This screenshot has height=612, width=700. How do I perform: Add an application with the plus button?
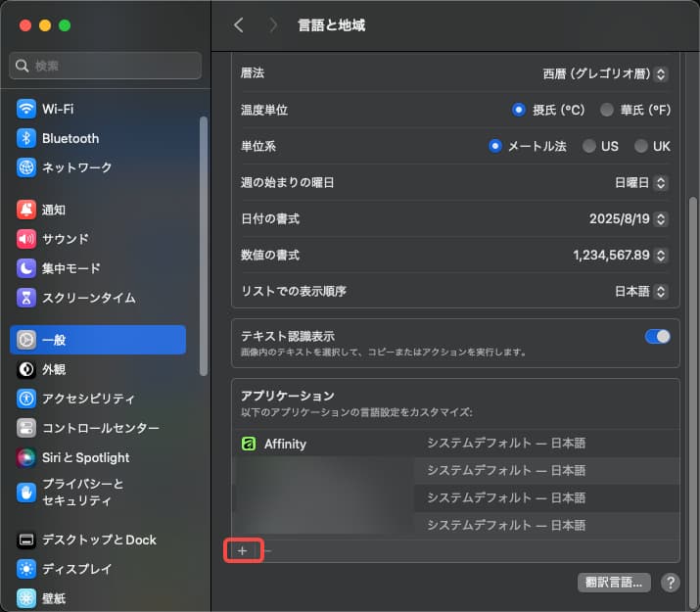pos(243,551)
